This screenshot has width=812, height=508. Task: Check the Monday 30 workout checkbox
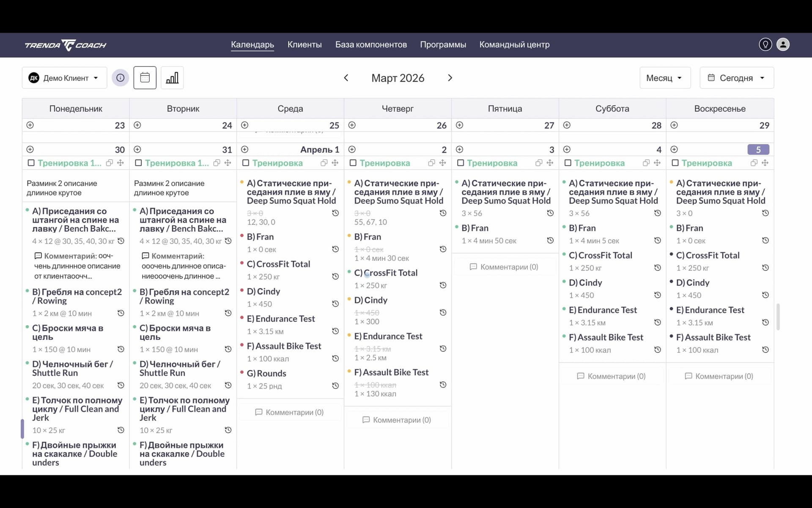pos(31,163)
